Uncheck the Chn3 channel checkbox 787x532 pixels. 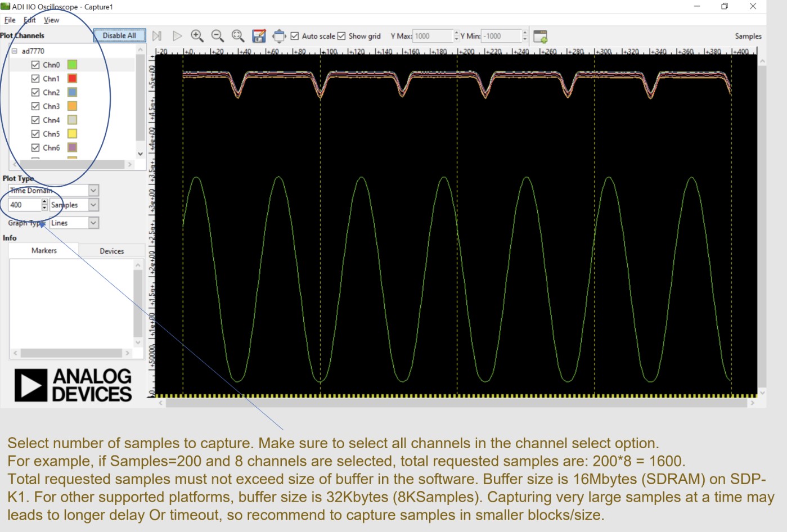point(34,106)
